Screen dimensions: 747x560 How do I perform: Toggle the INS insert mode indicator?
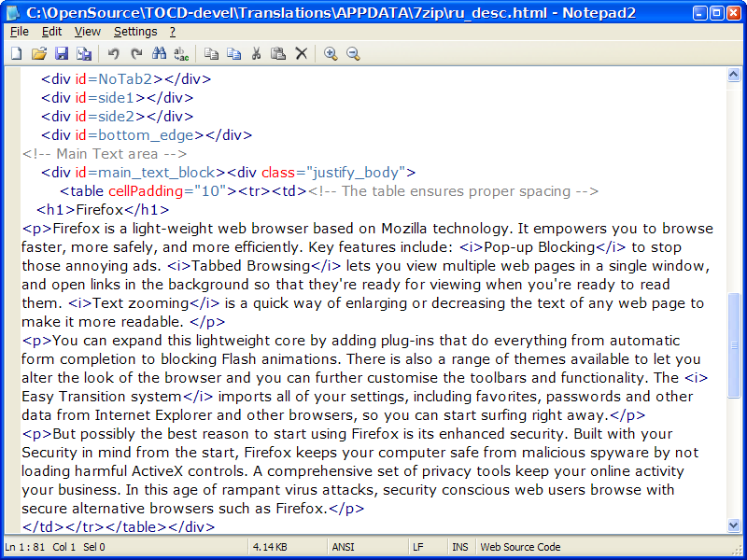point(459,547)
